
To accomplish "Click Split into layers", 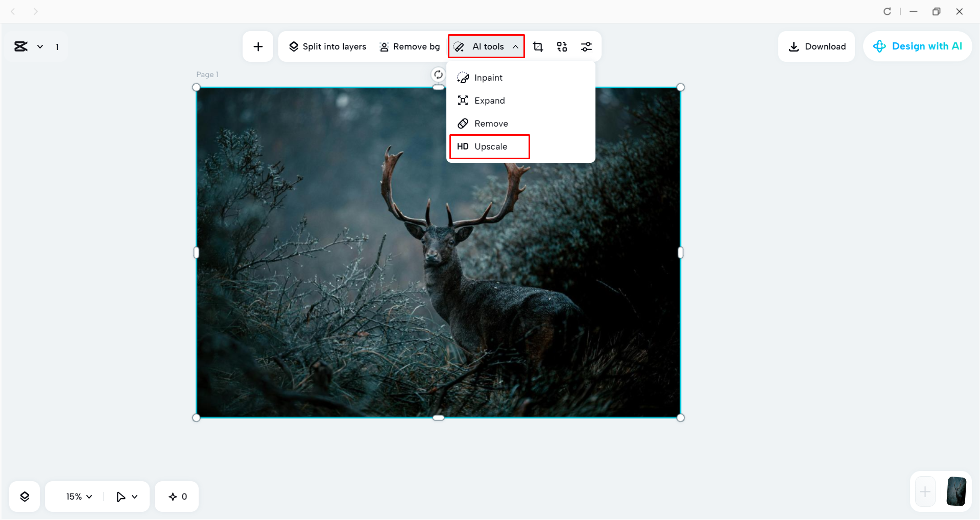I will (327, 46).
